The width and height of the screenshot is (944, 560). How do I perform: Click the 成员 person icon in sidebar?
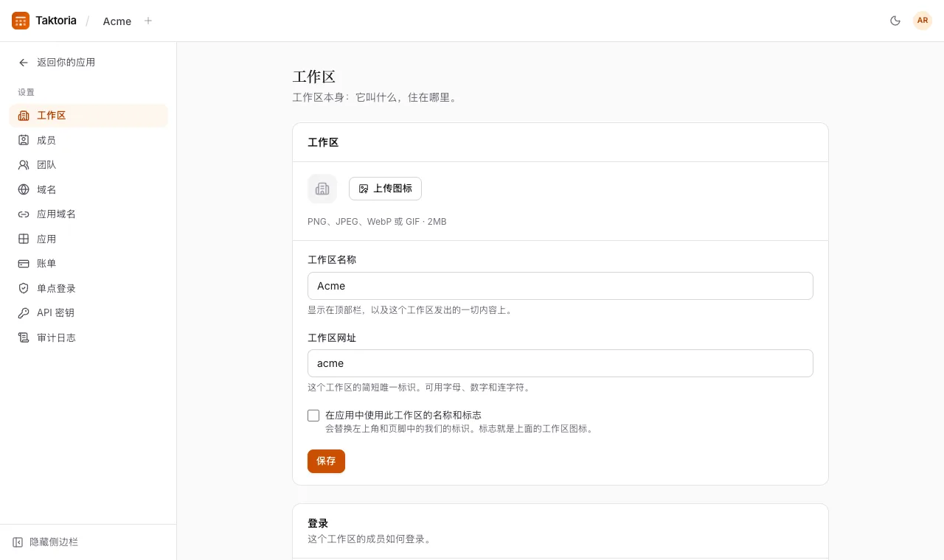24,140
